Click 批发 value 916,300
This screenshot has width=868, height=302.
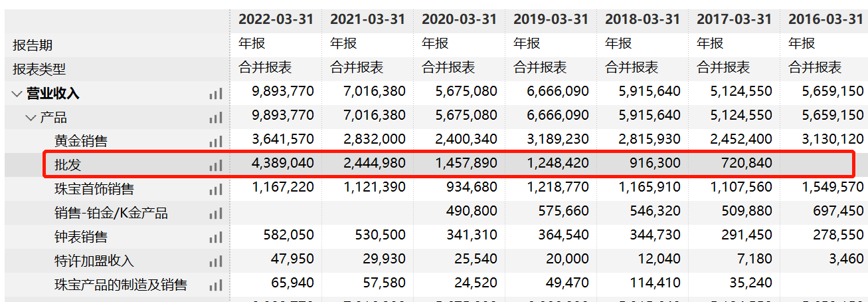[x=655, y=163]
